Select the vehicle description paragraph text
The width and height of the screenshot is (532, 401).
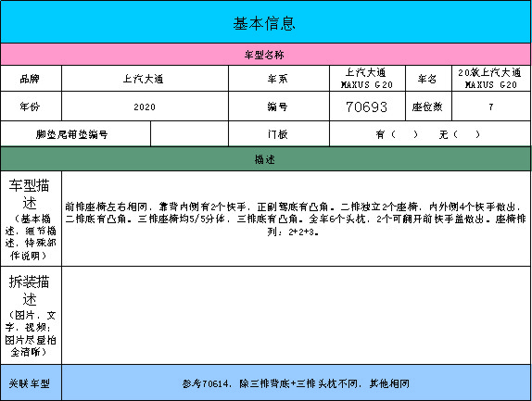point(295,219)
